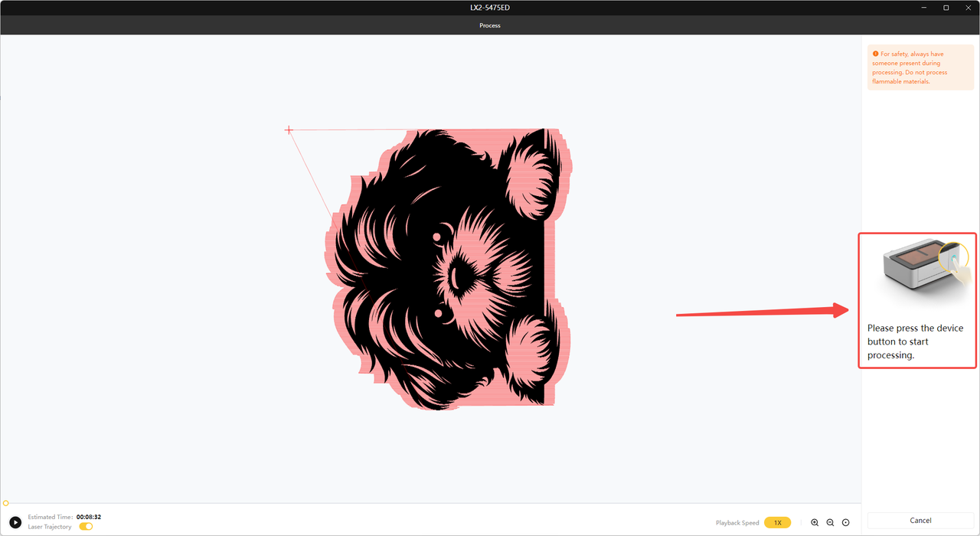The height and width of the screenshot is (536, 980).
Task: Click the flammable materials safety notice
Action: click(x=911, y=68)
